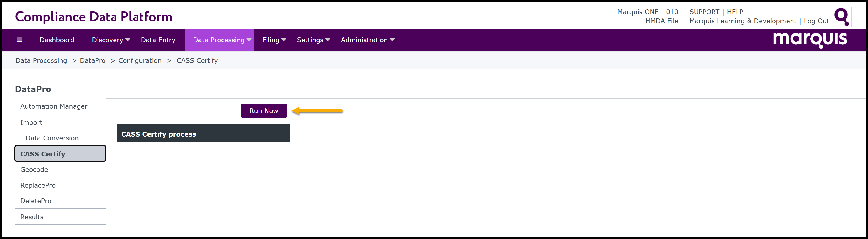Open the Data Entry menu item
The width and height of the screenshot is (868, 239).
click(158, 40)
